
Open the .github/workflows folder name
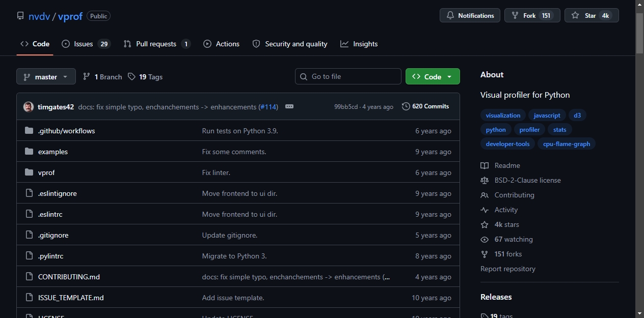(66, 131)
